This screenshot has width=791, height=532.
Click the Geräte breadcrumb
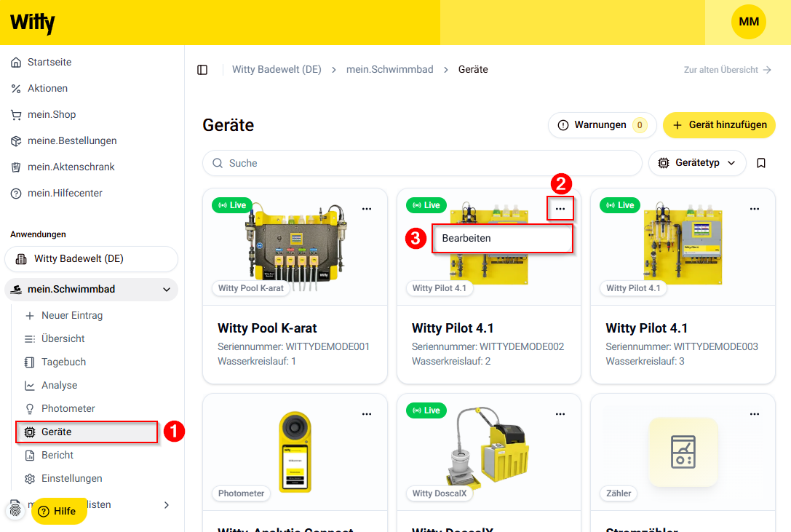click(473, 70)
